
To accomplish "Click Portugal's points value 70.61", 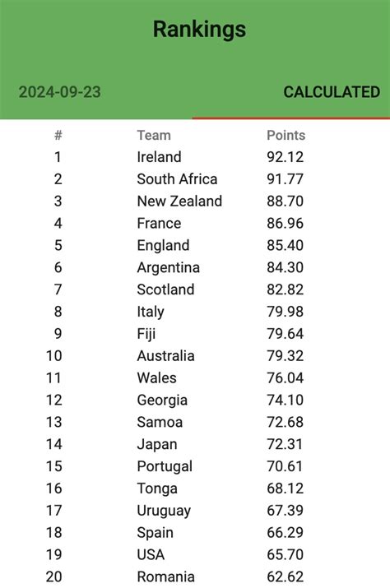I will [x=285, y=466].
